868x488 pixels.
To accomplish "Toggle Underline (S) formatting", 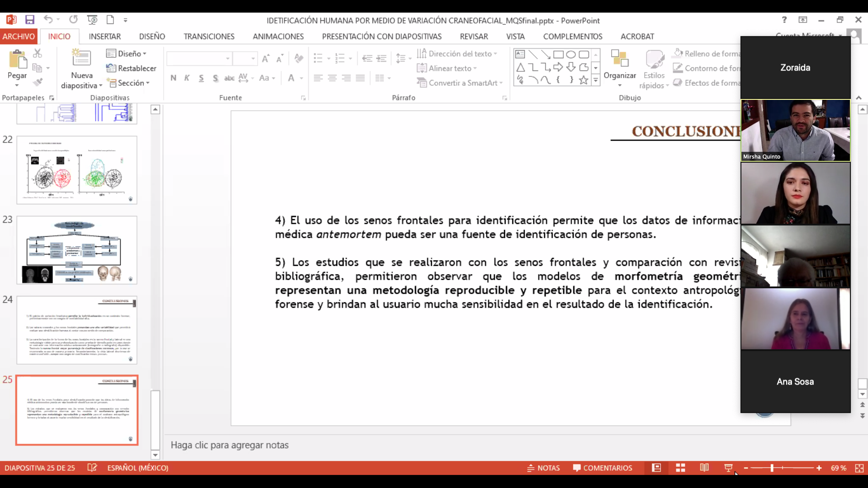I will pos(201,78).
